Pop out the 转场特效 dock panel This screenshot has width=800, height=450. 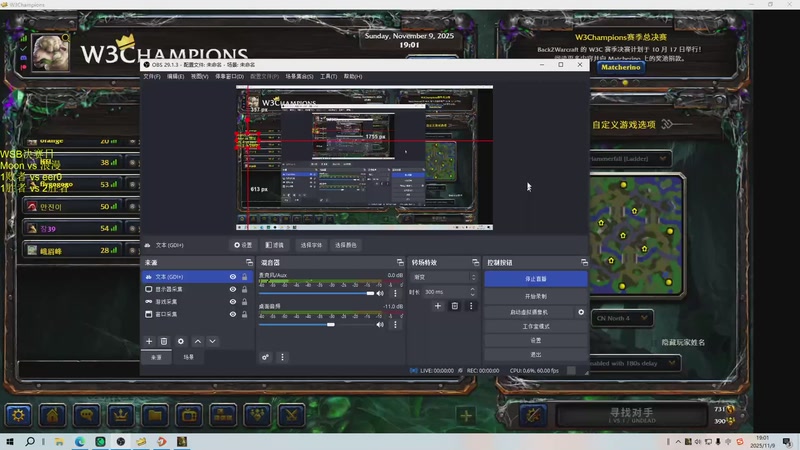tap(476, 262)
